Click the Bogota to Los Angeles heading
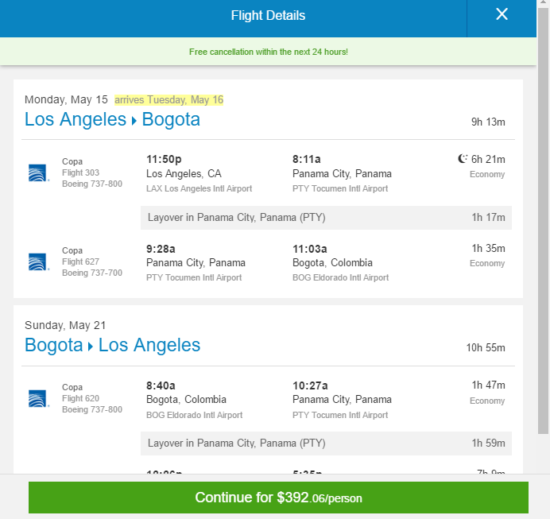The image size is (550, 519). click(112, 345)
